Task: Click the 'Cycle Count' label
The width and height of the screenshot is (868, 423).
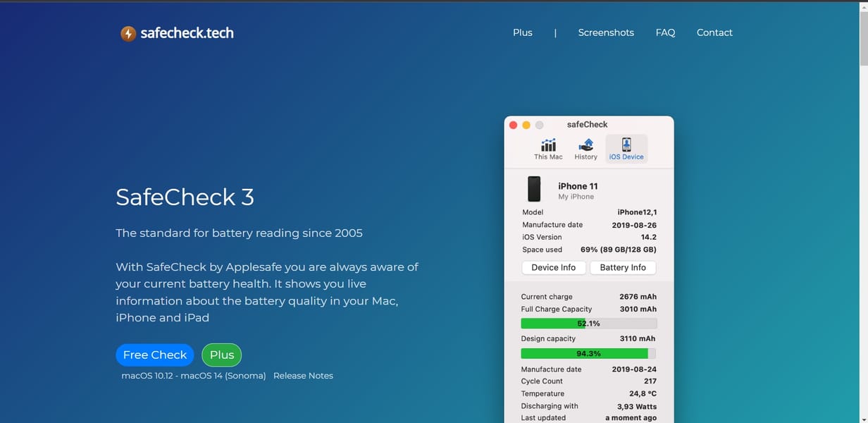Action: (x=542, y=381)
